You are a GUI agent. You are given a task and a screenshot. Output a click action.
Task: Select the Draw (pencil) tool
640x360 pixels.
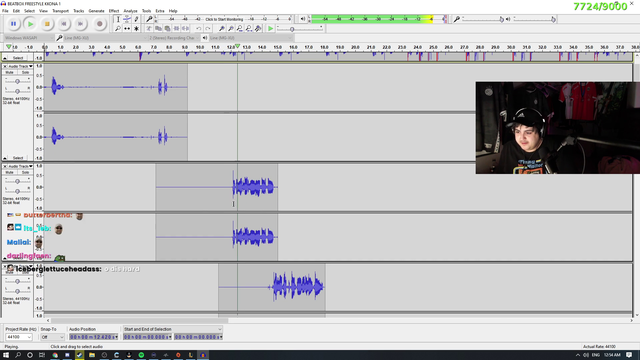pyautogui.click(x=136, y=19)
